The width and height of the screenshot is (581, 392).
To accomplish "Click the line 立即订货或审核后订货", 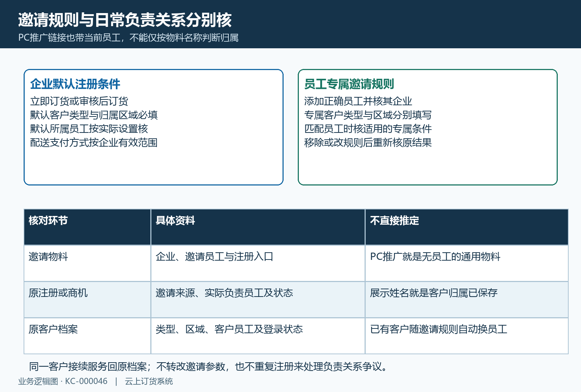I will 79,101.
